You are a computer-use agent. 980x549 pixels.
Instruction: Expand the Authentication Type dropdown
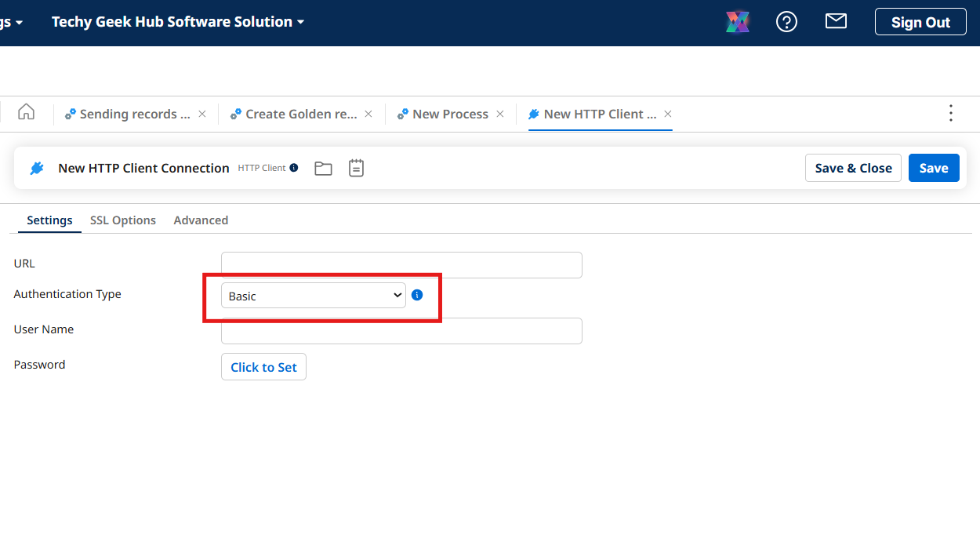tap(313, 296)
